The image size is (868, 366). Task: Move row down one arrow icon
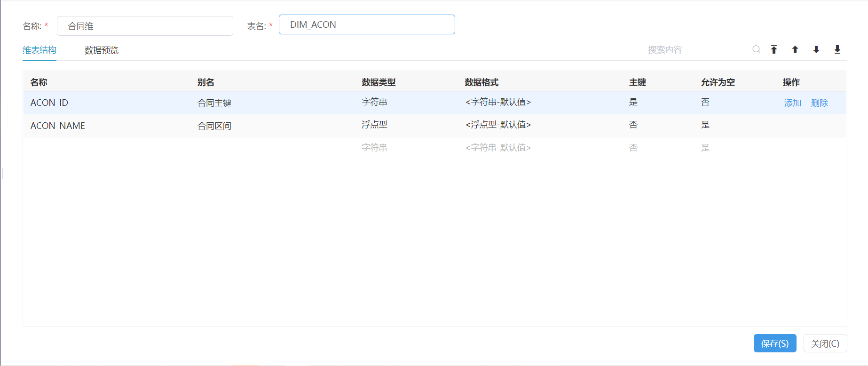[816, 49]
